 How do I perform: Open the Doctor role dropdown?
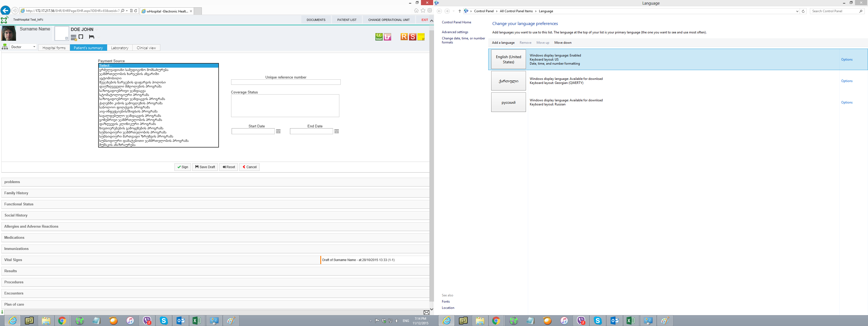[23, 47]
